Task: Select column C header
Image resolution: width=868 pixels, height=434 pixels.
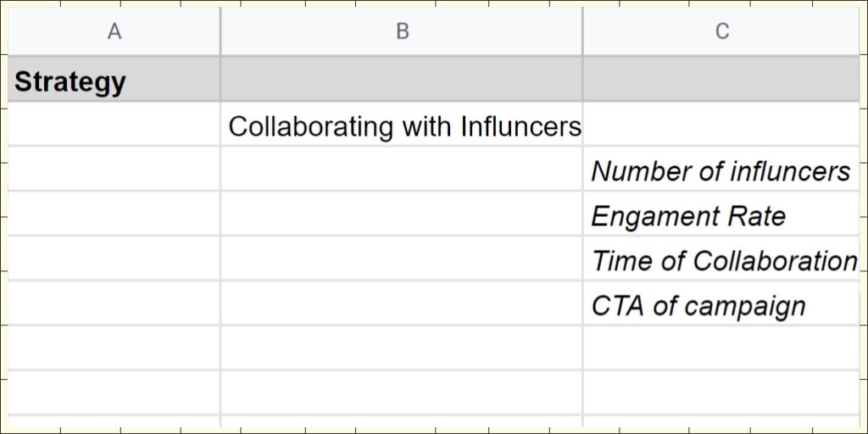Action: click(721, 31)
